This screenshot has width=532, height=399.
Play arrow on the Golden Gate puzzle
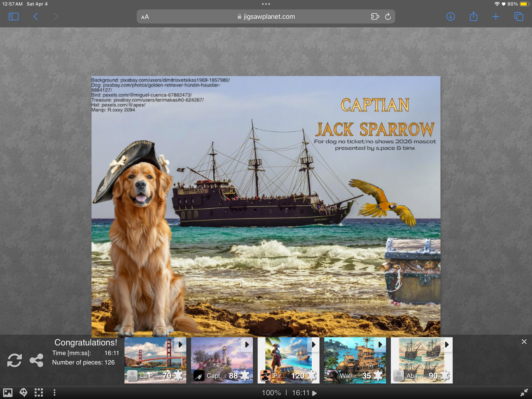point(180,345)
